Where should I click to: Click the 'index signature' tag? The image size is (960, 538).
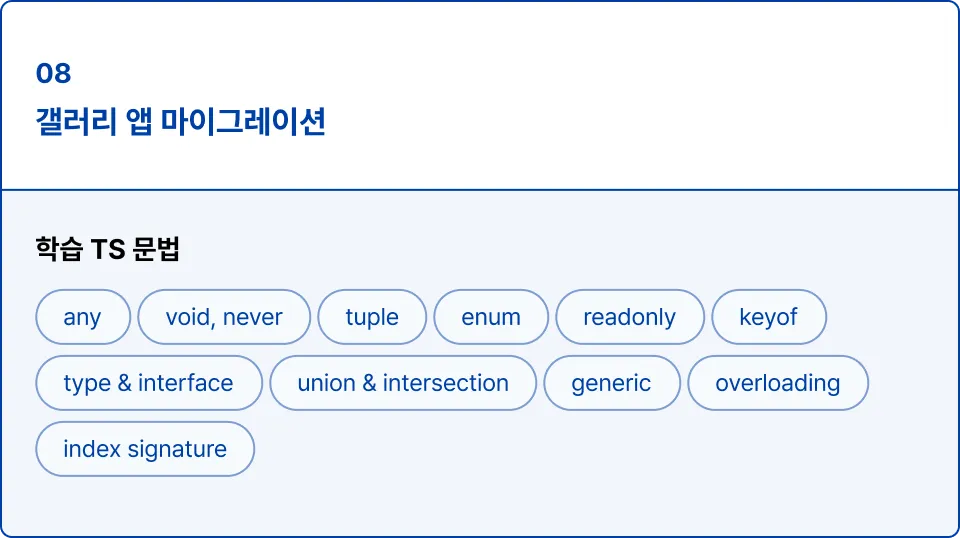pos(145,449)
